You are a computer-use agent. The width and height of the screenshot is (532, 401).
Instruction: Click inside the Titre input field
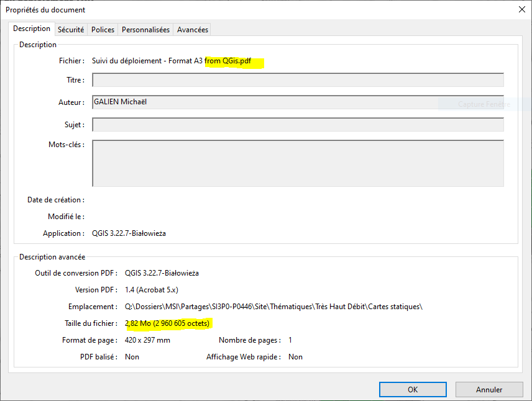[298, 79]
